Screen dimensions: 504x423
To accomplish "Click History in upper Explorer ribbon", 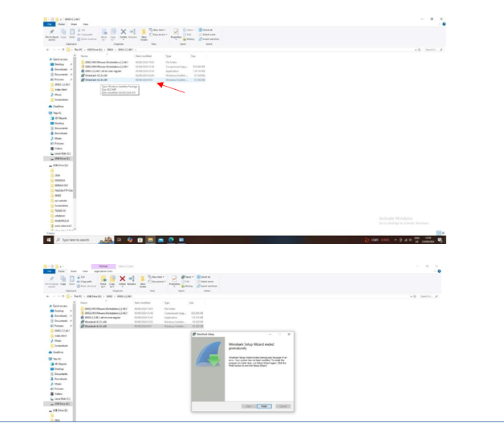I will tap(189, 39).
